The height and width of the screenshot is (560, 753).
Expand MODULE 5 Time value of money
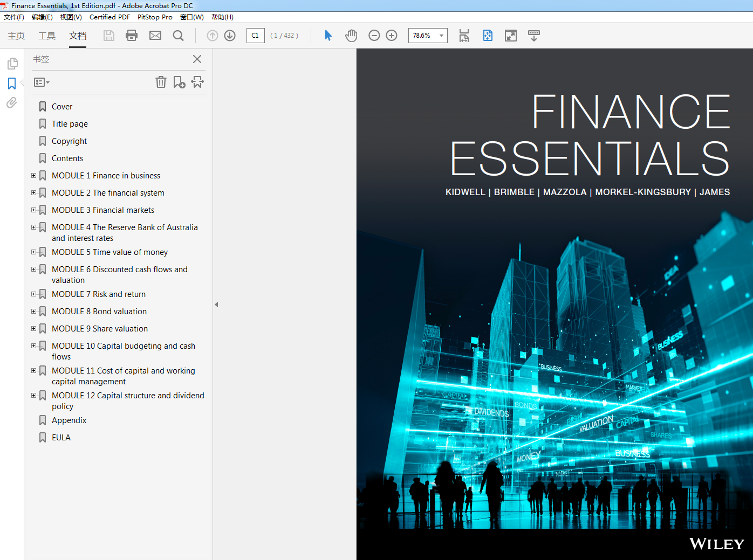[34, 252]
